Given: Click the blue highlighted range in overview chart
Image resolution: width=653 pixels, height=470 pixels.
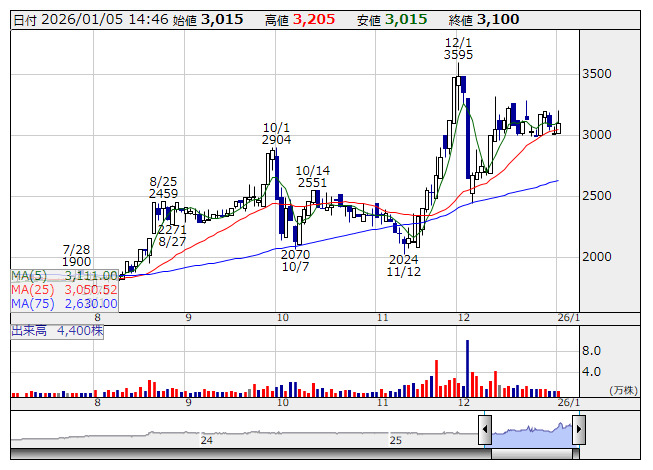Looking at the screenshot, I should click(x=532, y=435).
